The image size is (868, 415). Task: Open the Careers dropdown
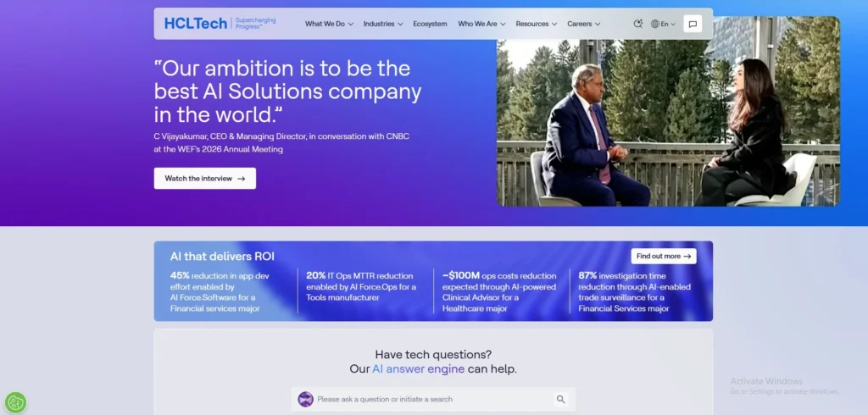[x=583, y=24]
